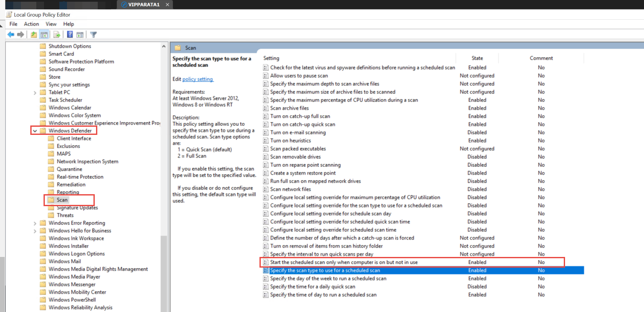Click the Local Group Policy Editor title icon

(x=9, y=15)
